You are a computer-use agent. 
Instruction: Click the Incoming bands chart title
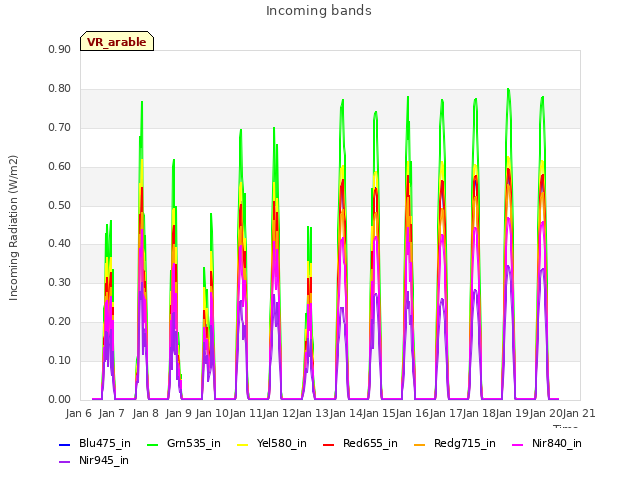(x=319, y=11)
